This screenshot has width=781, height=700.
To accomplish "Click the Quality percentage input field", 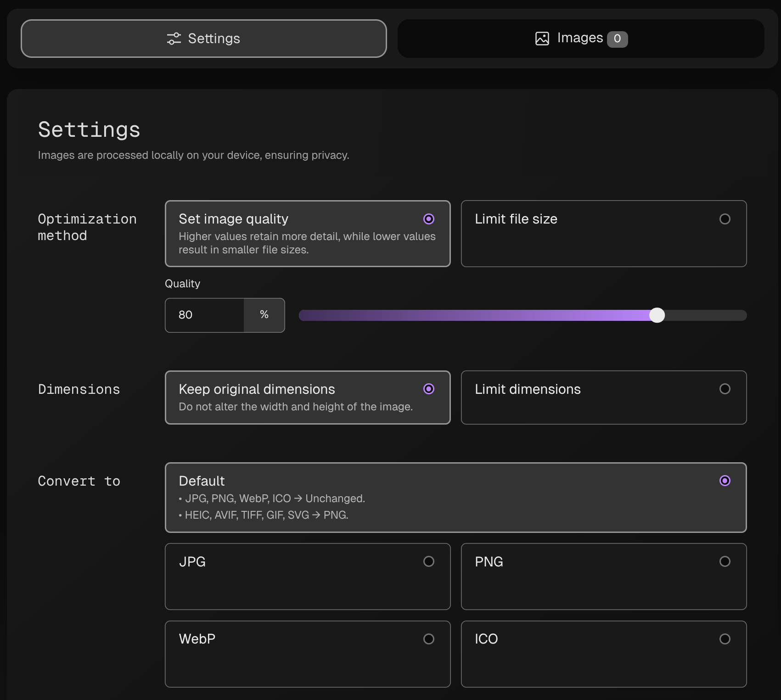I will 205,315.
